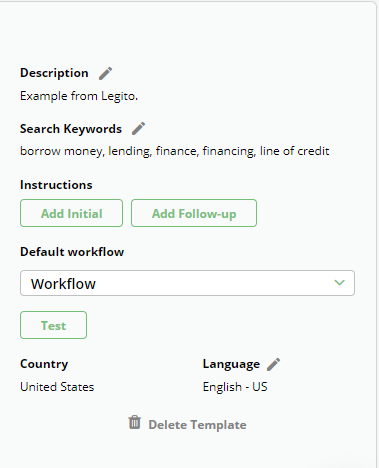Click the Add Initial instructions button

point(71,213)
